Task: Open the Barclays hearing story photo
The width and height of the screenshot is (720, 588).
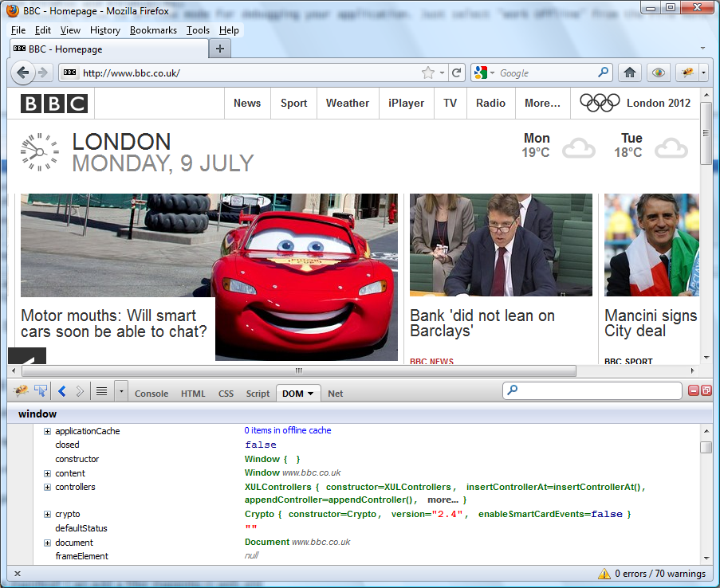Action: click(x=501, y=245)
